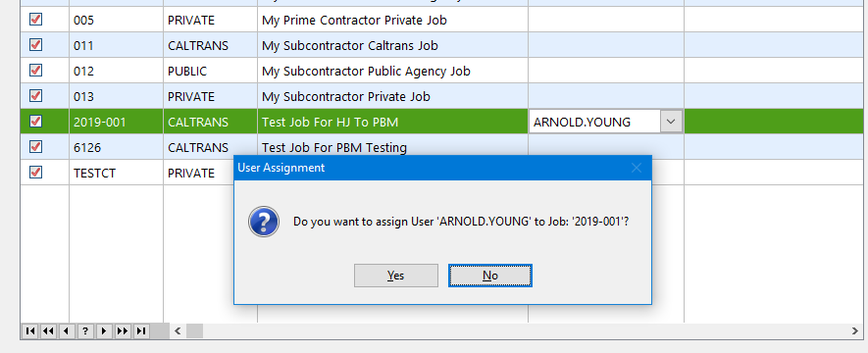Click the question mark navigator button
The image size is (868, 353).
coord(85,330)
